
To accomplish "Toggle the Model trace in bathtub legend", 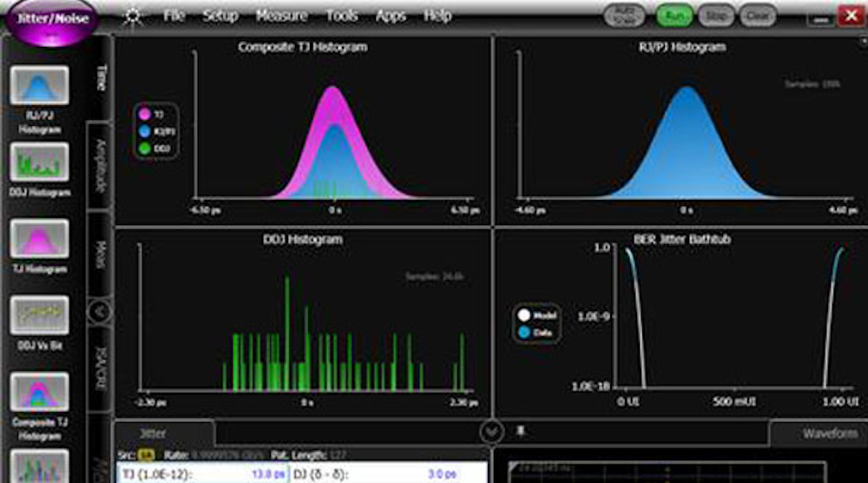I will pos(523,315).
